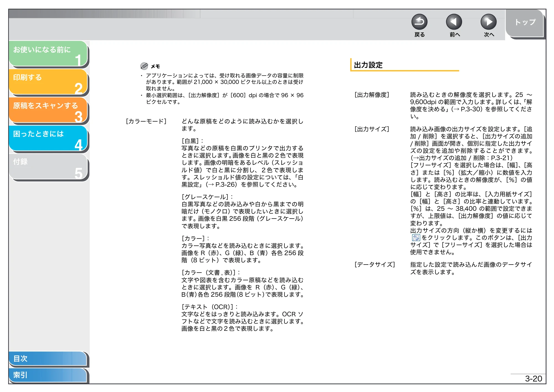Image resolution: width=554 pixels, height=392 pixels.
Task: Open chapter 4 困ったときには
Action: click(48, 139)
